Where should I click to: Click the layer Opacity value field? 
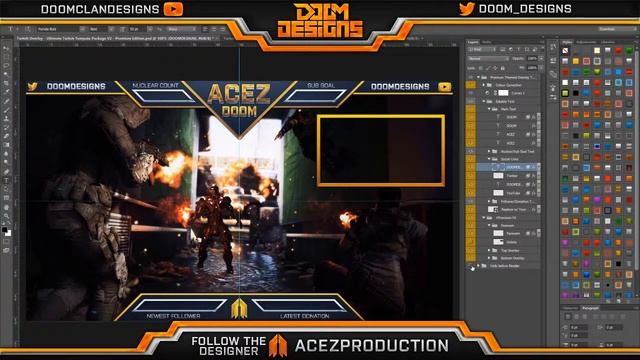click(x=532, y=59)
